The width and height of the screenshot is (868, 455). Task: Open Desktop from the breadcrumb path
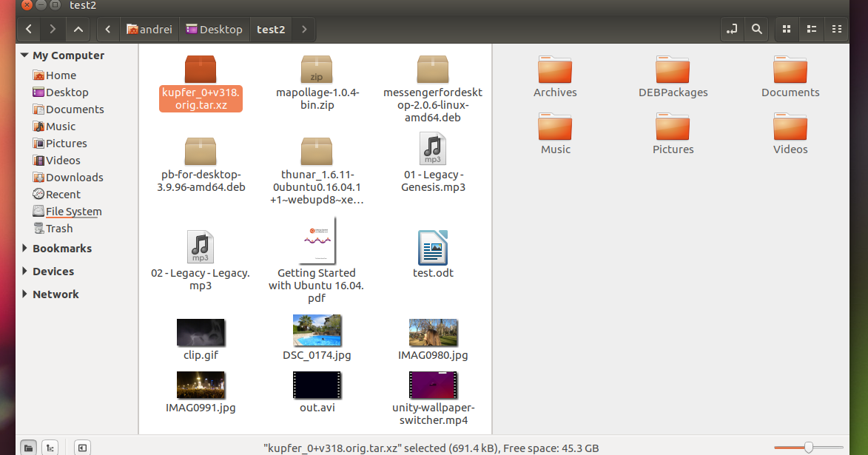[x=215, y=29]
